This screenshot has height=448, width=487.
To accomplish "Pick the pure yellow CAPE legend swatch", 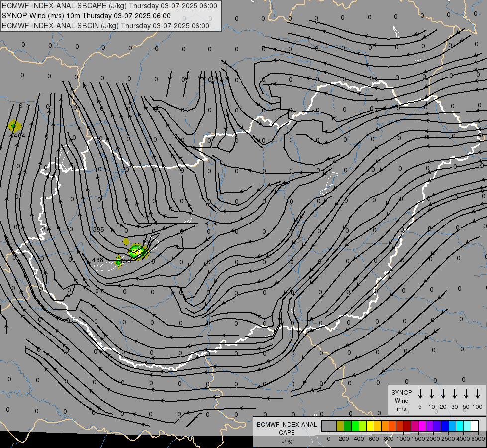I will coord(370,426).
